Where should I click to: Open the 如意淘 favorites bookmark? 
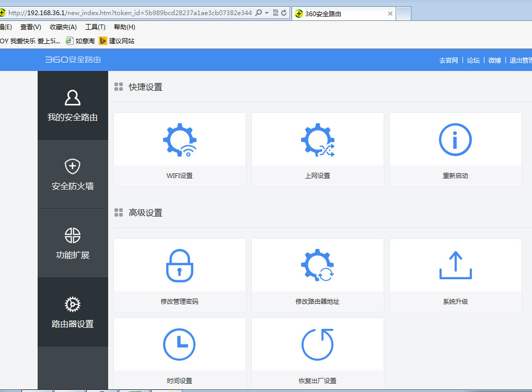click(80, 41)
